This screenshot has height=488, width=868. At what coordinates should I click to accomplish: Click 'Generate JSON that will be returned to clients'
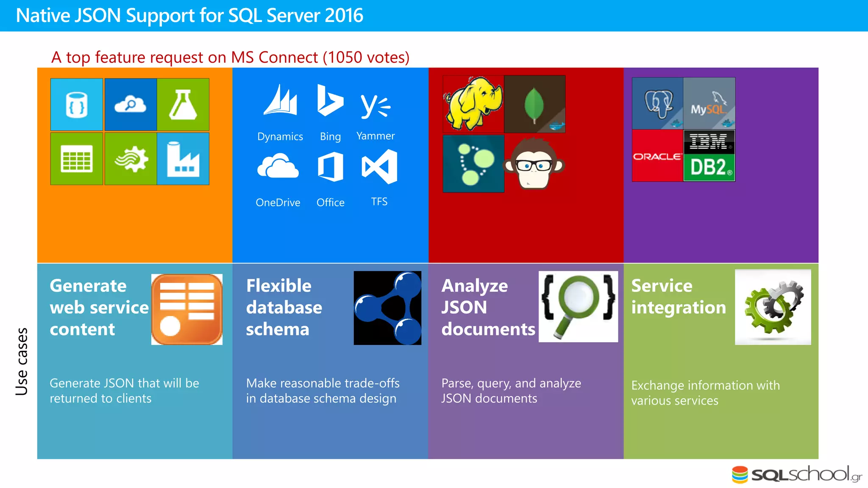click(x=124, y=391)
